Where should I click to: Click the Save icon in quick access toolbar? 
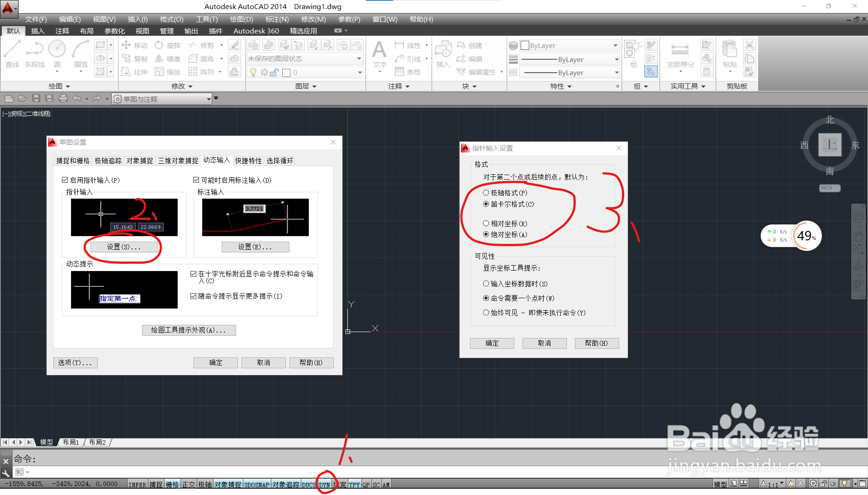36,98
